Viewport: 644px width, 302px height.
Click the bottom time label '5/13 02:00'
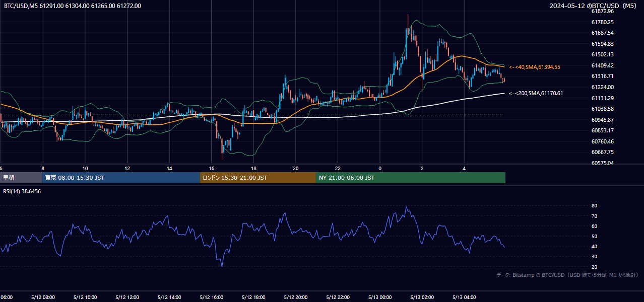[422, 297]
